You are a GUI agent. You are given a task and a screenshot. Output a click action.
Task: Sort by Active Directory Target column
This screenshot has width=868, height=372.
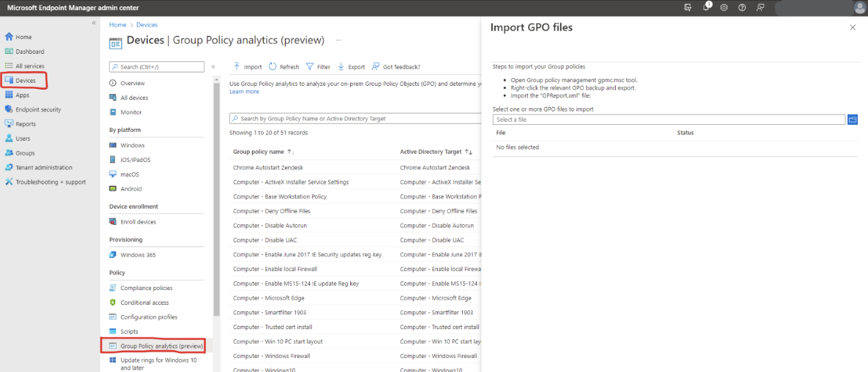point(437,152)
